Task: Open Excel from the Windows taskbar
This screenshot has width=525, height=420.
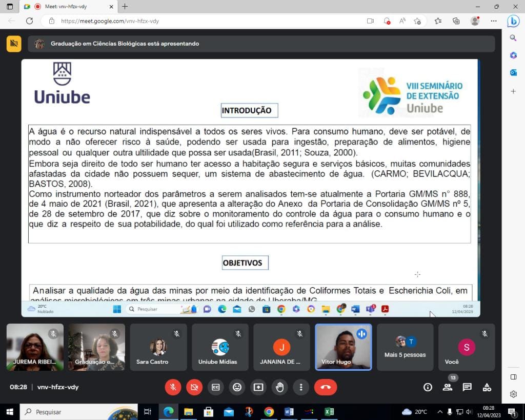Action: click(x=329, y=412)
